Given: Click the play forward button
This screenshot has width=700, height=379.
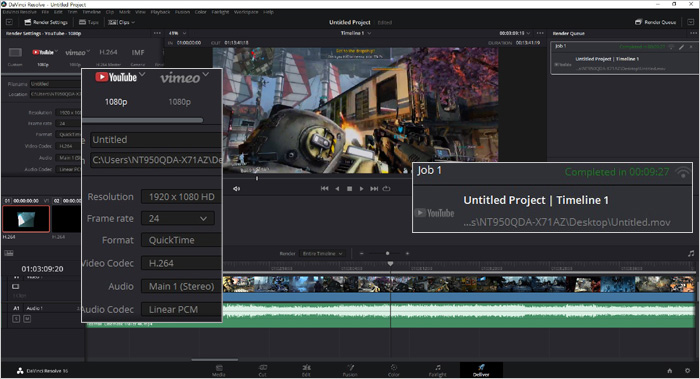Looking at the screenshot, I should [x=362, y=188].
